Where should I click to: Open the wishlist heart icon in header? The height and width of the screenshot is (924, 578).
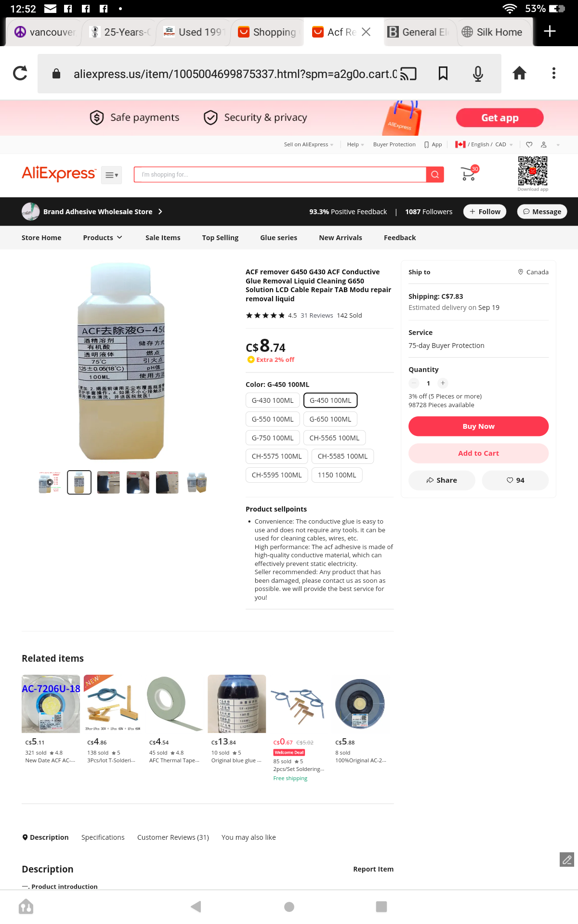click(x=529, y=144)
